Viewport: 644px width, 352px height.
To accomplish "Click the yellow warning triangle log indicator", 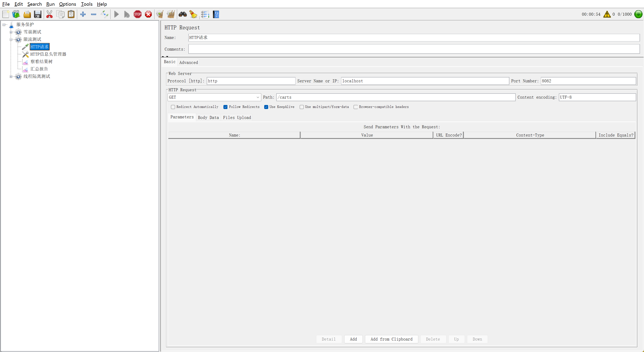I will tap(607, 14).
